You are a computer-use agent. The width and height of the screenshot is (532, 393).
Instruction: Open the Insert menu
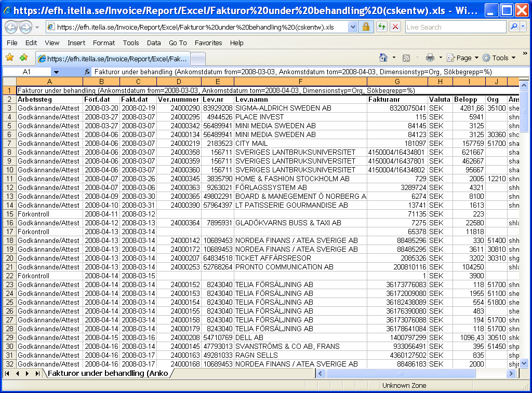[x=76, y=43]
